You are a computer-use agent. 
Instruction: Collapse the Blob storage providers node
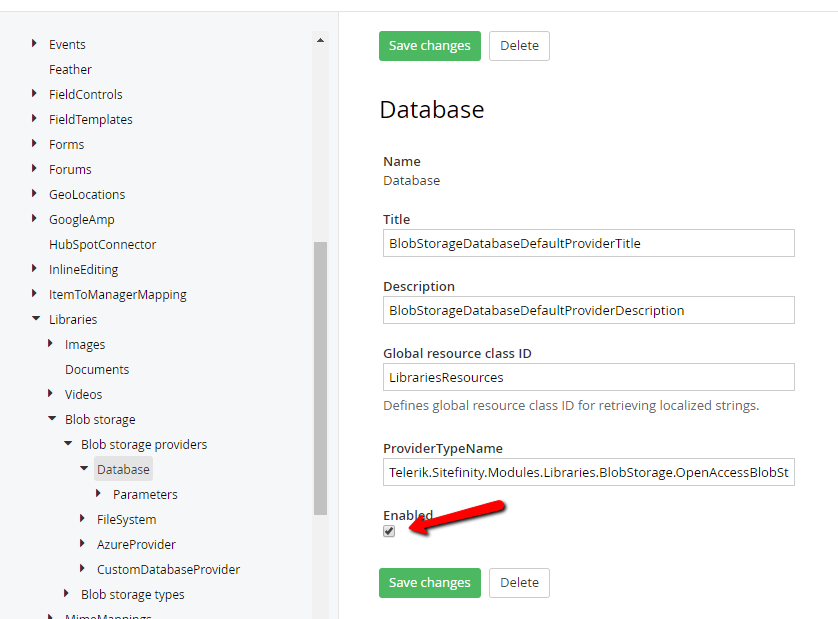pos(68,444)
